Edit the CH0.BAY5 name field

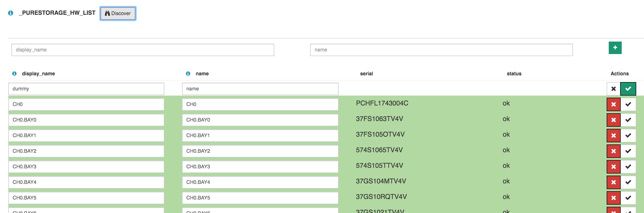(260, 198)
